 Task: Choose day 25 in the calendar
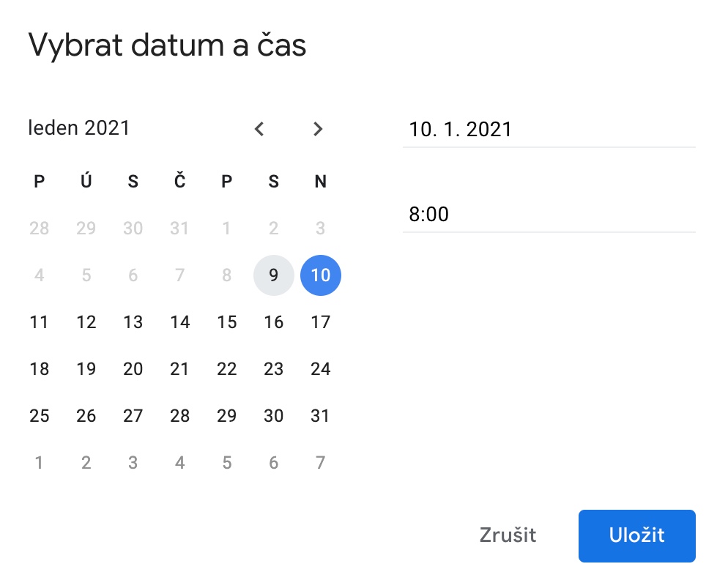(x=40, y=416)
